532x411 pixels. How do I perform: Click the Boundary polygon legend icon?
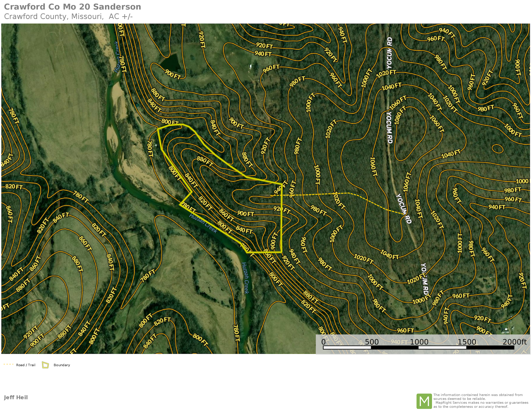pyautogui.click(x=45, y=365)
